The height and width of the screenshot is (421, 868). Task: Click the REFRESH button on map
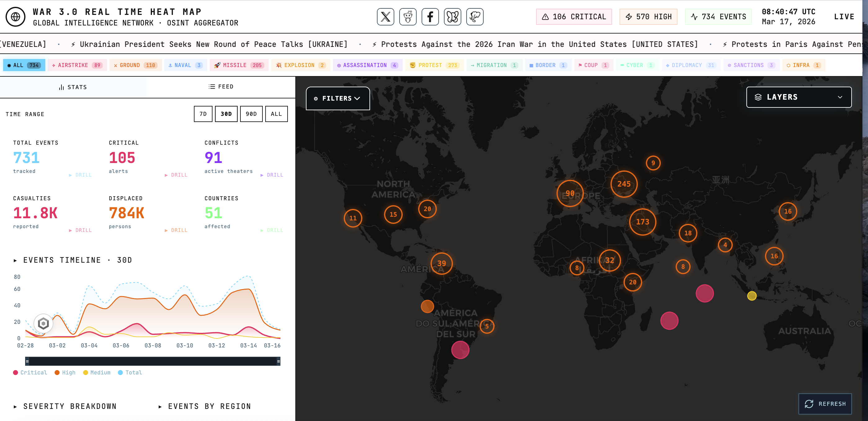(825, 404)
